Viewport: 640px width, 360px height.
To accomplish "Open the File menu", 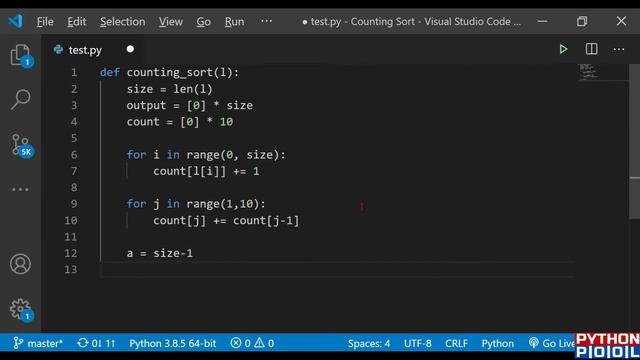I will coord(45,22).
